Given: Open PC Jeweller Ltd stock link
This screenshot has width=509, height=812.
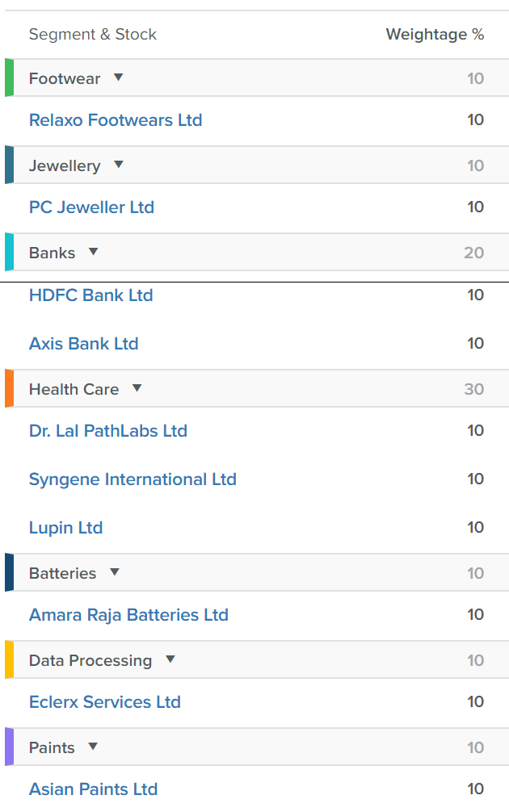Looking at the screenshot, I should tap(92, 207).
